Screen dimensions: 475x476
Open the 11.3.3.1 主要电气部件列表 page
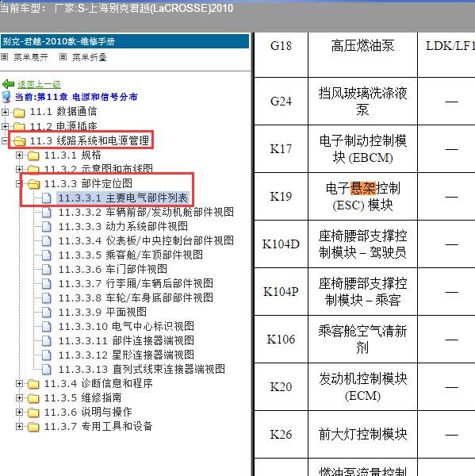(x=123, y=198)
